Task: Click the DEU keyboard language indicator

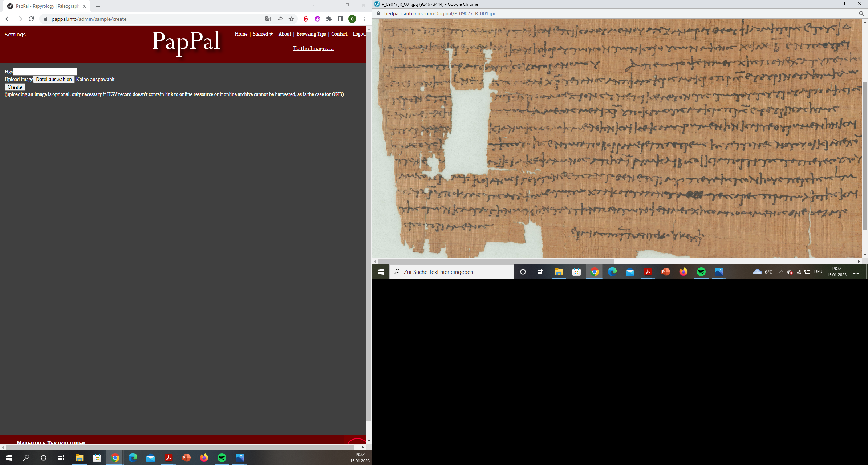Action: point(818,272)
